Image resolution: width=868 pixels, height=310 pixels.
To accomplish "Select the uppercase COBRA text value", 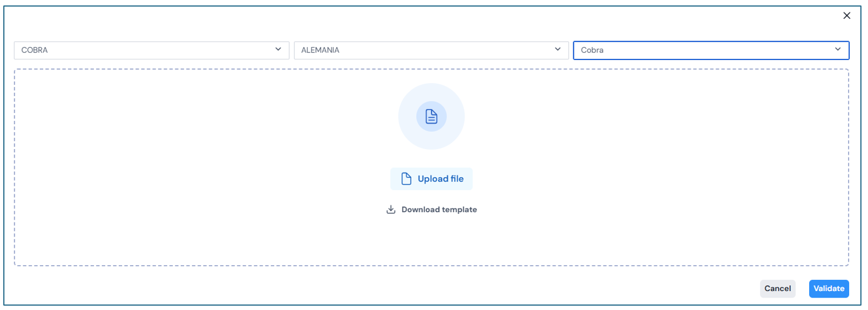I will point(35,50).
